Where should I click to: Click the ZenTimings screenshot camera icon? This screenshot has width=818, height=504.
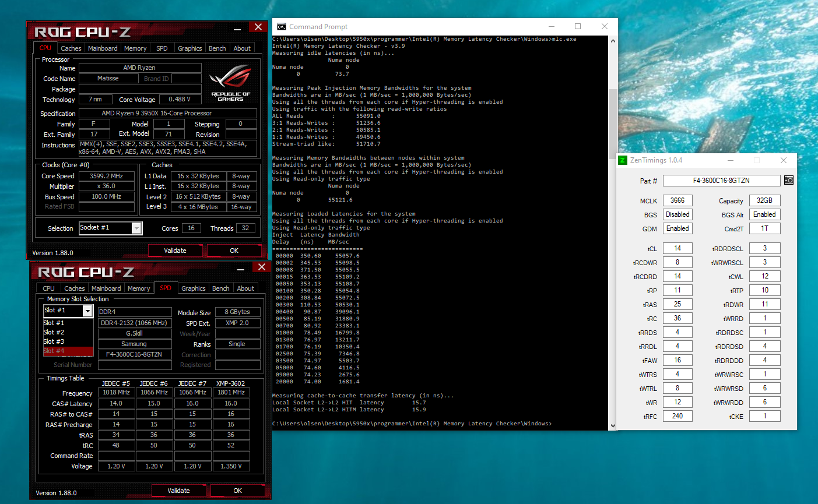coord(788,181)
